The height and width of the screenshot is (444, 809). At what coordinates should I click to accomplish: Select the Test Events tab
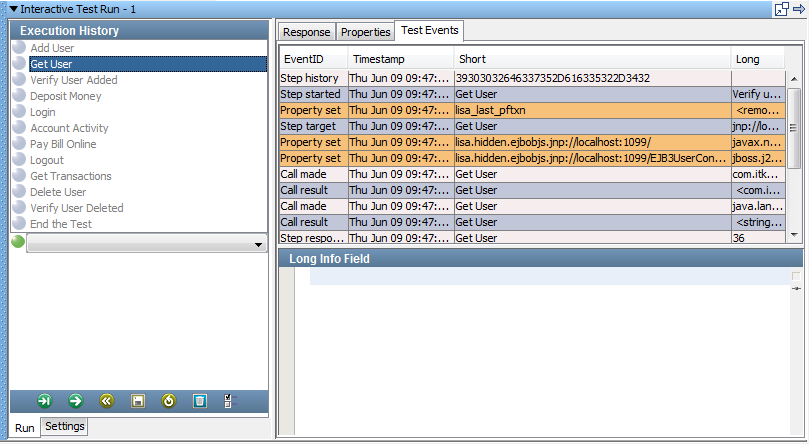click(430, 30)
